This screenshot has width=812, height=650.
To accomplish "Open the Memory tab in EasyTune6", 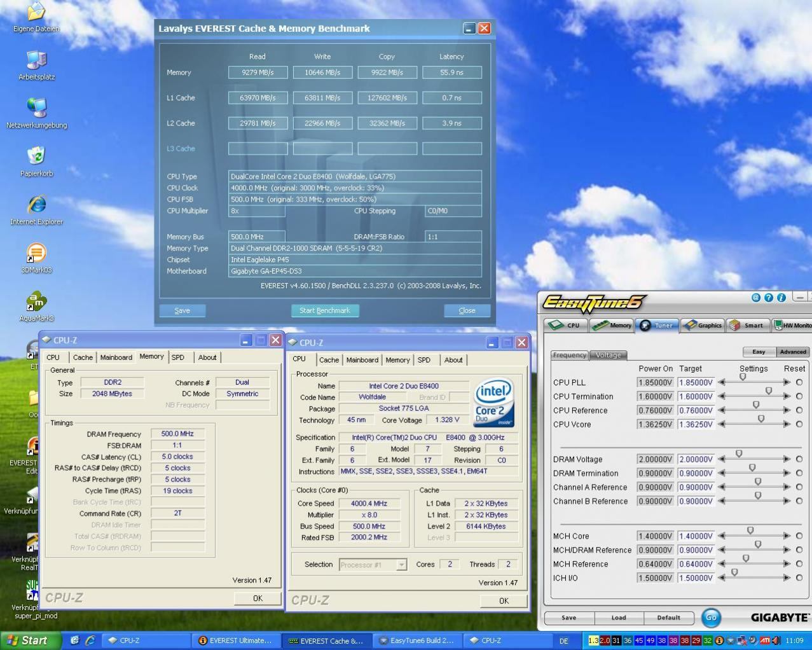I will click(611, 325).
